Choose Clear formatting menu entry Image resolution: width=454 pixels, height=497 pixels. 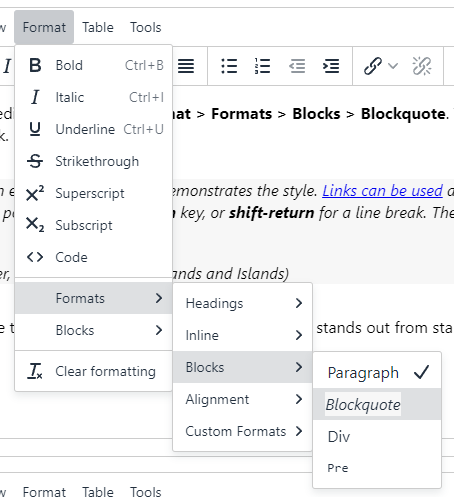(94, 371)
